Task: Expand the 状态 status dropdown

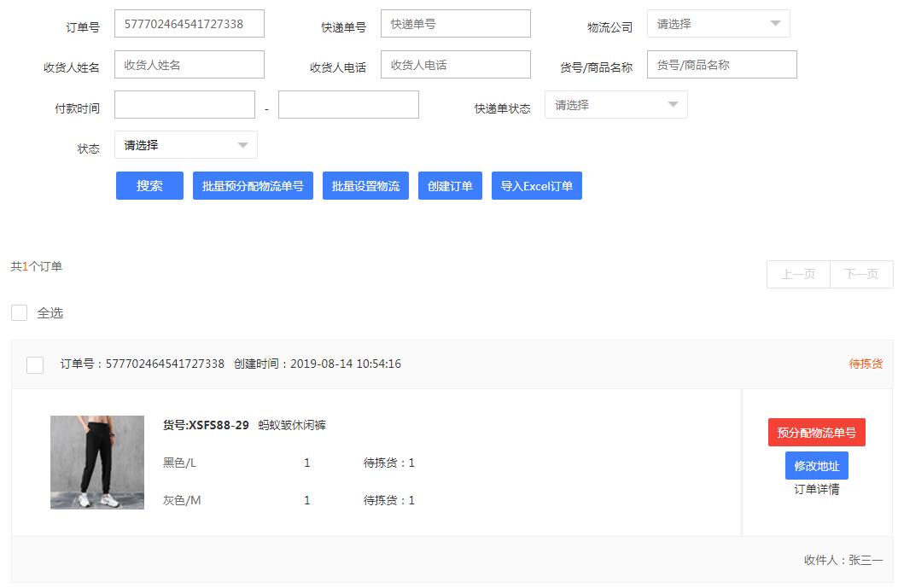Action: [186, 144]
